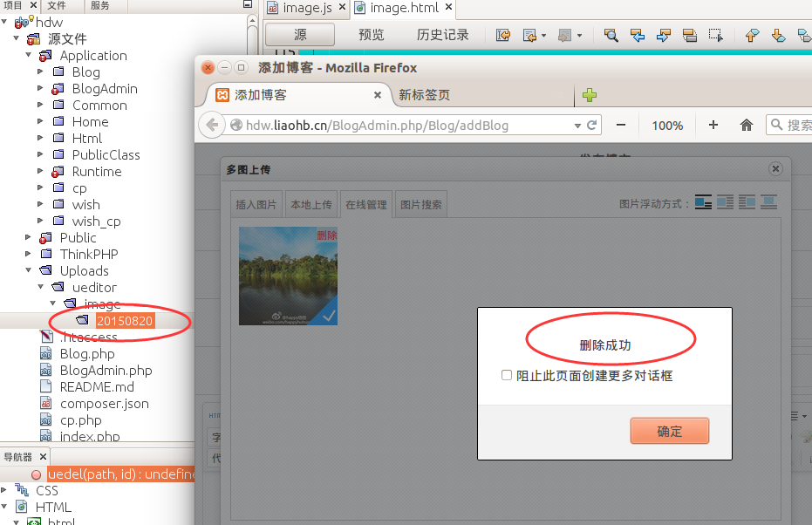Open the address bar history dropdown

point(576,125)
